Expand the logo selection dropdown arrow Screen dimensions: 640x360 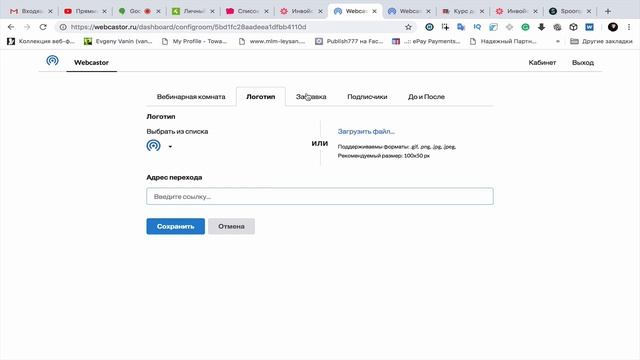pyautogui.click(x=170, y=147)
